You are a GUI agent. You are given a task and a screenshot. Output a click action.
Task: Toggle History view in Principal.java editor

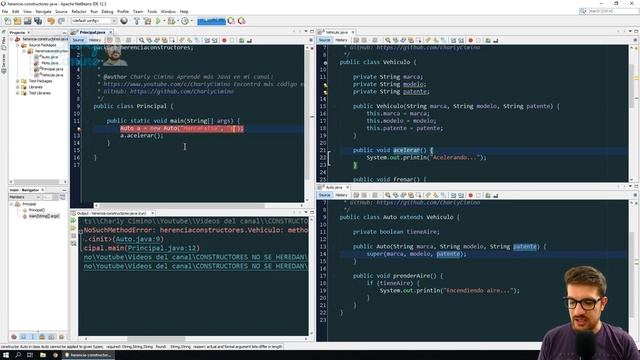(95, 40)
